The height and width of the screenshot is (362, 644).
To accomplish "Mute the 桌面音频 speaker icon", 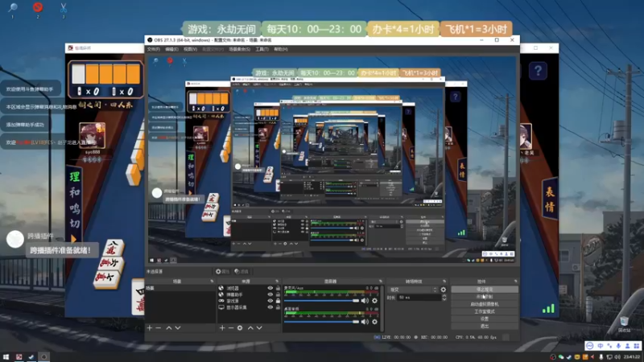I will (x=365, y=322).
